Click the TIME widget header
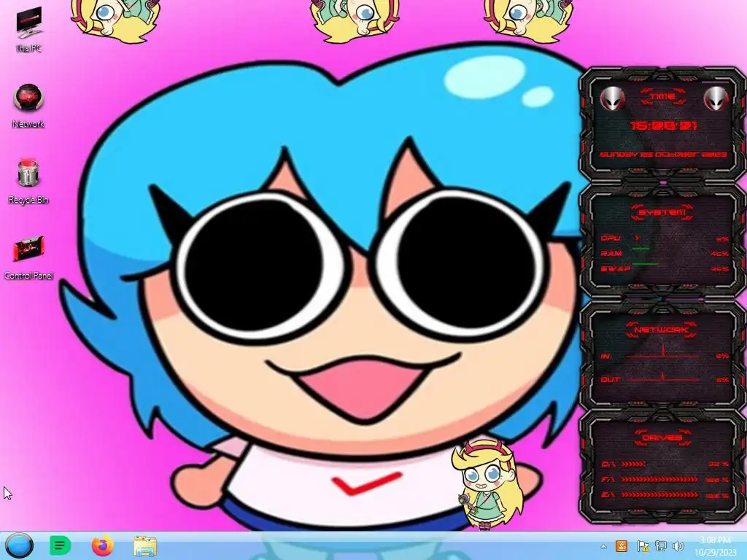Viewport: 747px width, 560px height. click(x=663, y=97)
